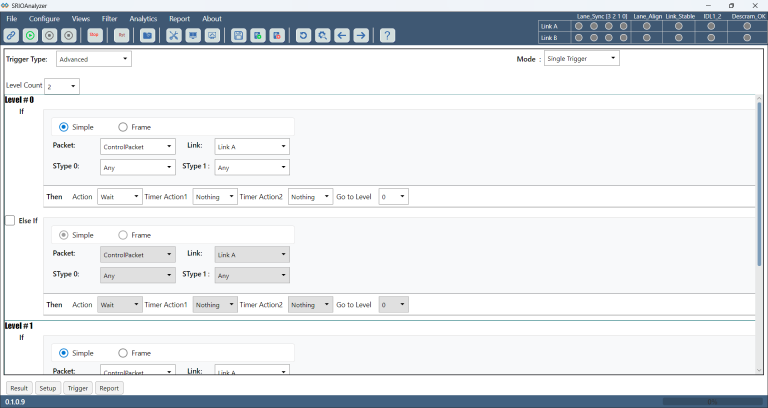Click the scrollbar down arrow of trigger panel

759,370
